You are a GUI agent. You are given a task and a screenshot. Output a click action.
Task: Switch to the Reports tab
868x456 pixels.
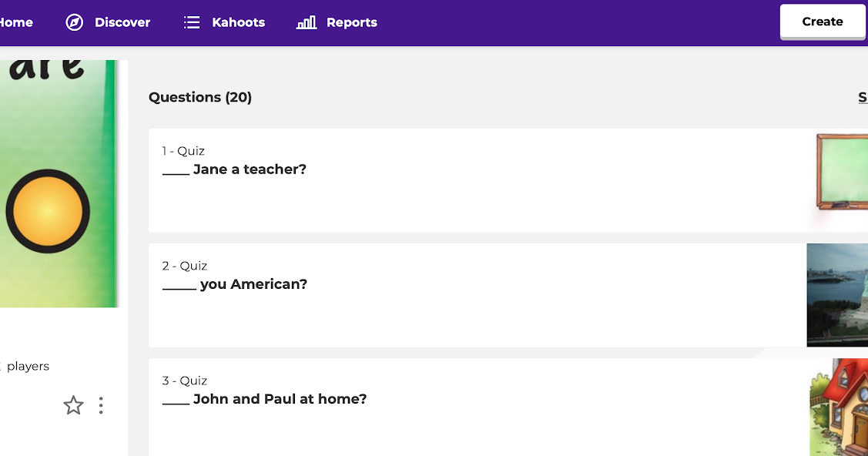pyautogui.click(x=351, y=22)
